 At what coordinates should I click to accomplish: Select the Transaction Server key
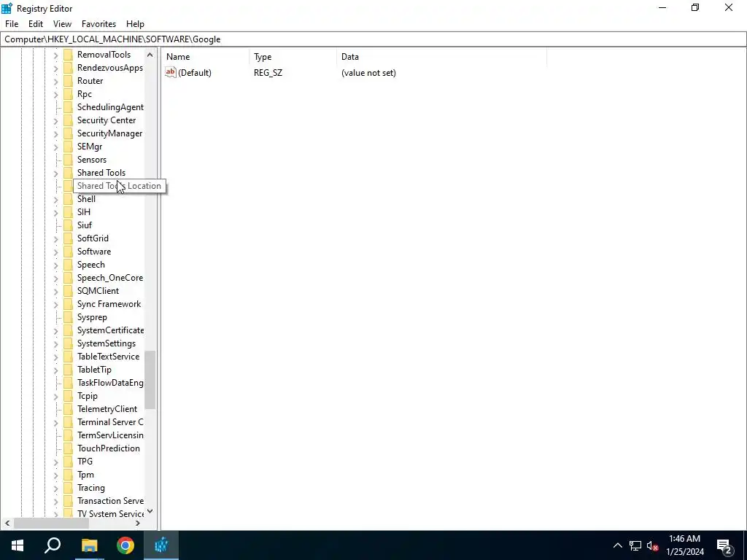(x=110, y=501)
